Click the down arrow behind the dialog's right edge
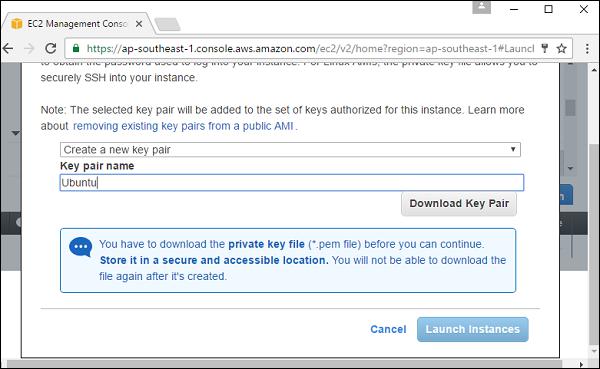 pyautogui.click(x=571, y=168)
